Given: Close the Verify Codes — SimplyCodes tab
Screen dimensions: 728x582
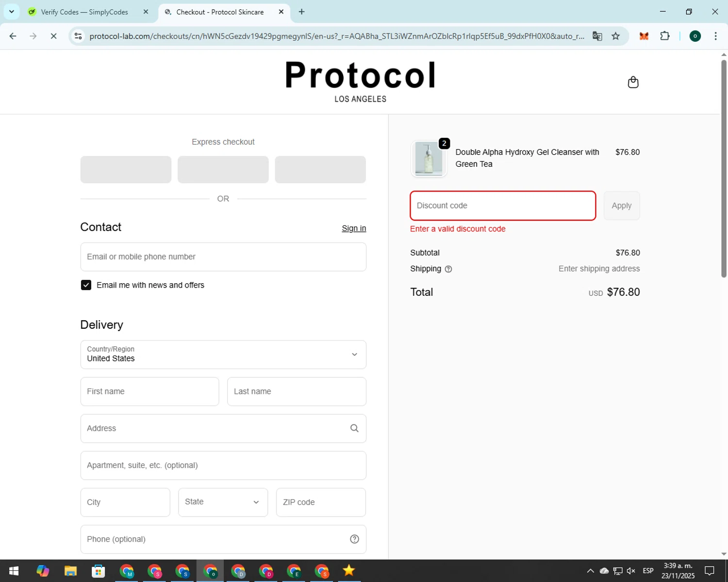Looking at the screenshot, I should click(x=146, y=12).
